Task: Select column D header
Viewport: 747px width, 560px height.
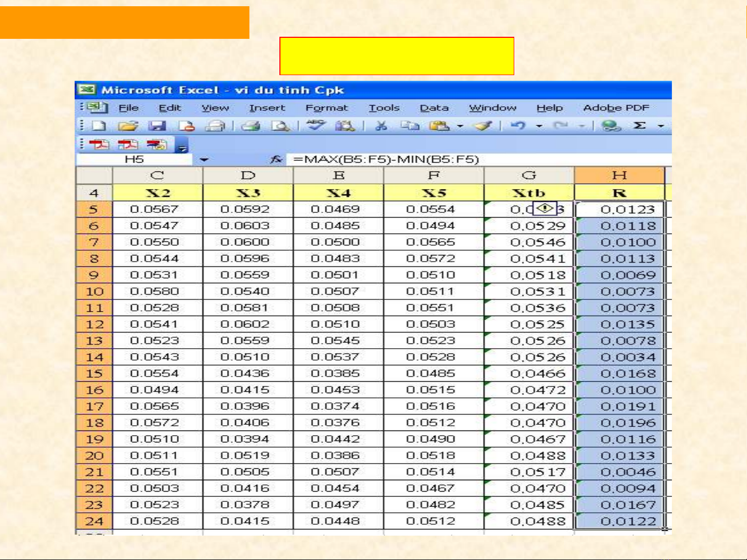Action: 248,176
